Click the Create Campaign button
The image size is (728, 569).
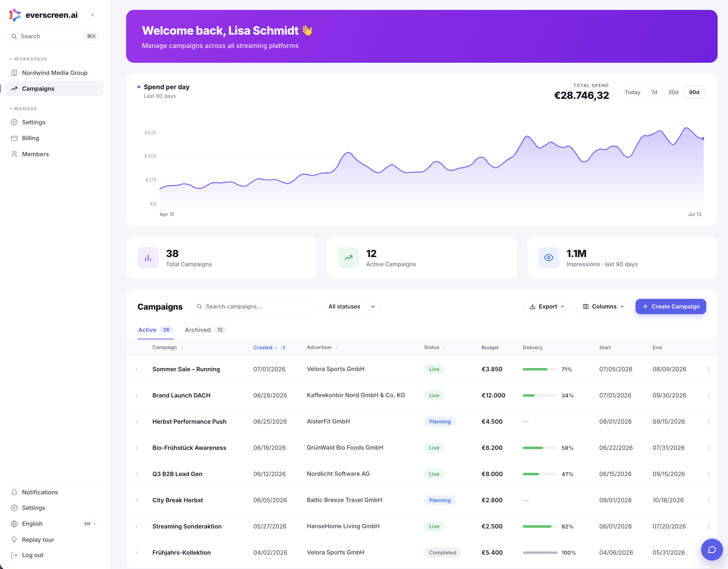click(x=670, y=306)
